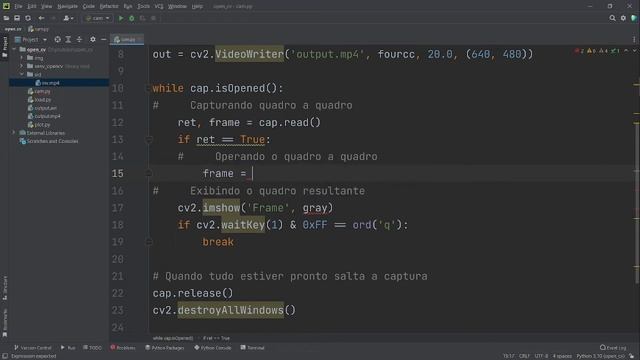This screenshot has width=640, height=360.
Task: Collapse the vid folder
Action: click(x=22, y=74)
